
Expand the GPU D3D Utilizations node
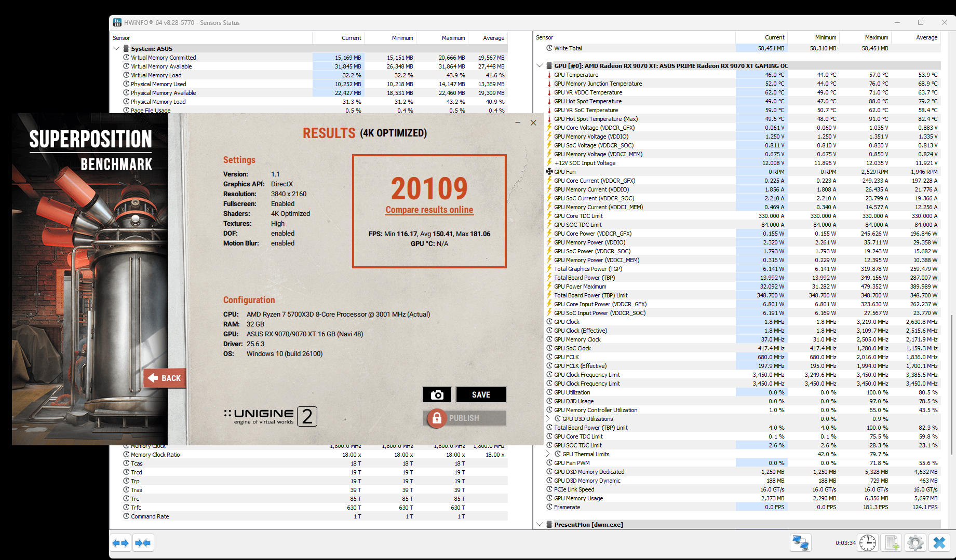[x=548, y=419]
